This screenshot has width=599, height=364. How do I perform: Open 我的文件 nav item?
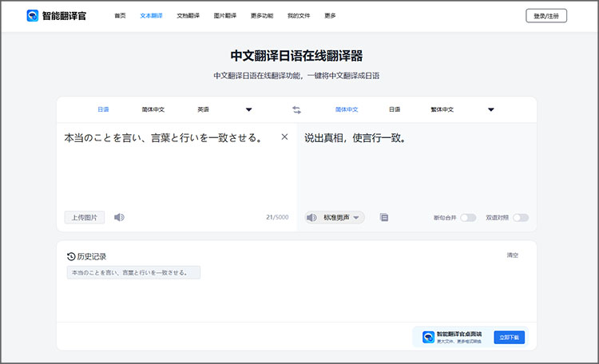point(299,16)
